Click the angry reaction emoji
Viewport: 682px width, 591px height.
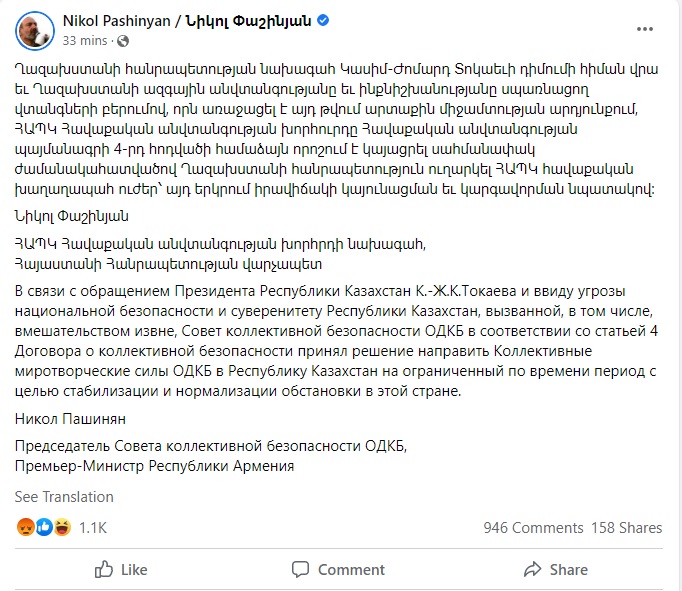click(x=25, y=527)
